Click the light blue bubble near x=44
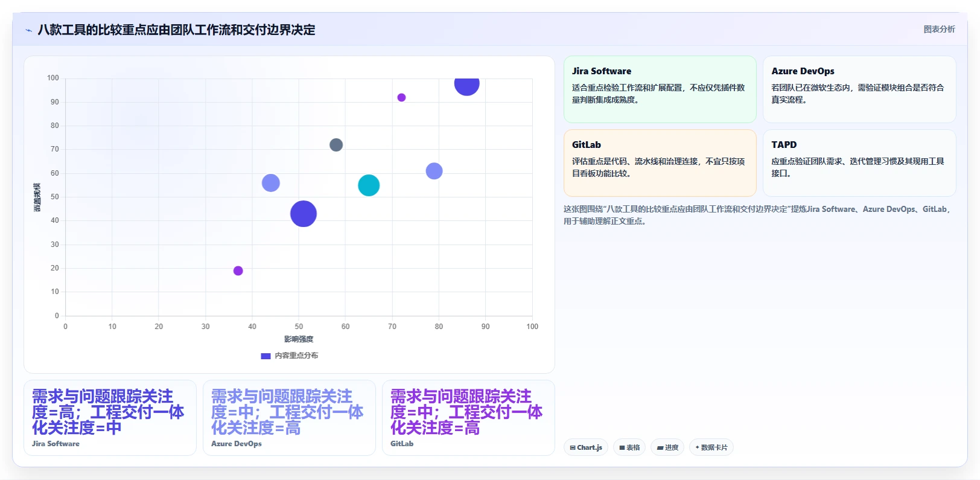 point(271,183)
